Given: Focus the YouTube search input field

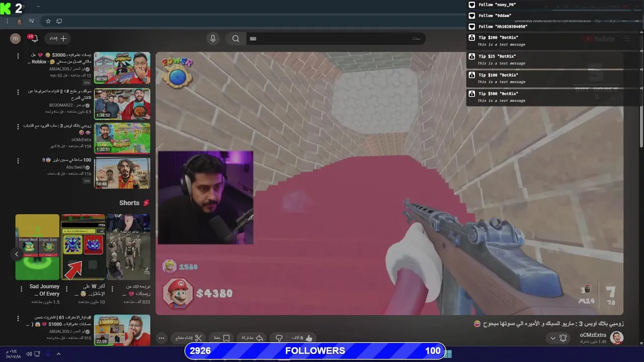Looking at the screenshot, I should 335,39.
